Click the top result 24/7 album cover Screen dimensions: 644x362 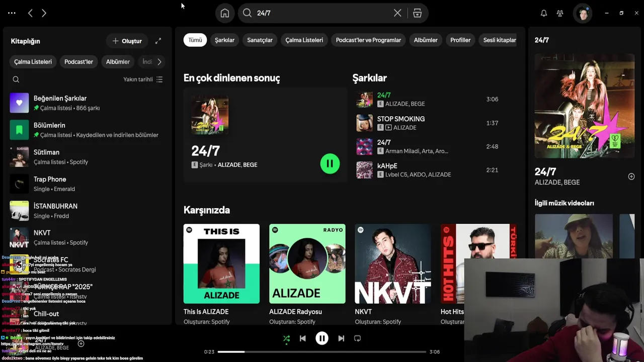210,115
